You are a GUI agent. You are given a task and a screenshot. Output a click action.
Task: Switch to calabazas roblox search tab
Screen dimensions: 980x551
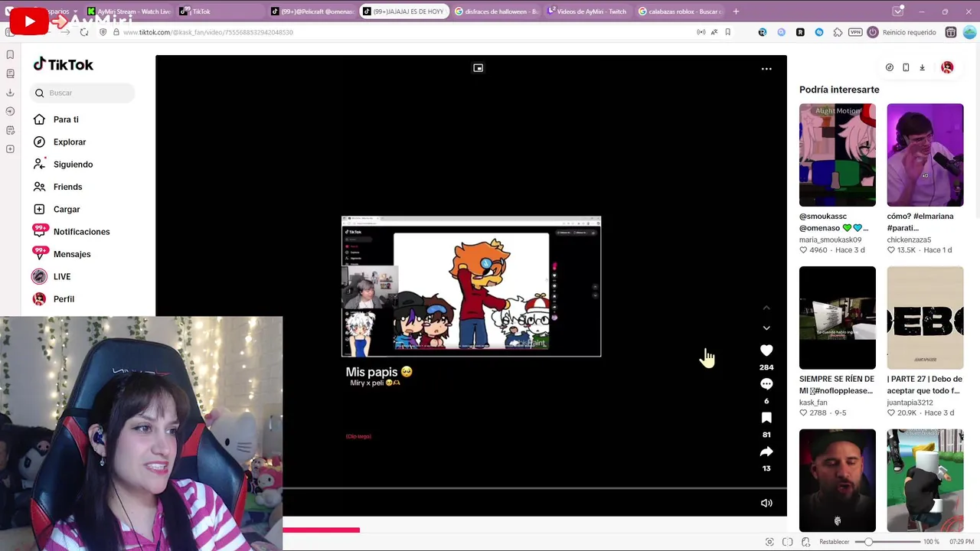coord(680,11)
